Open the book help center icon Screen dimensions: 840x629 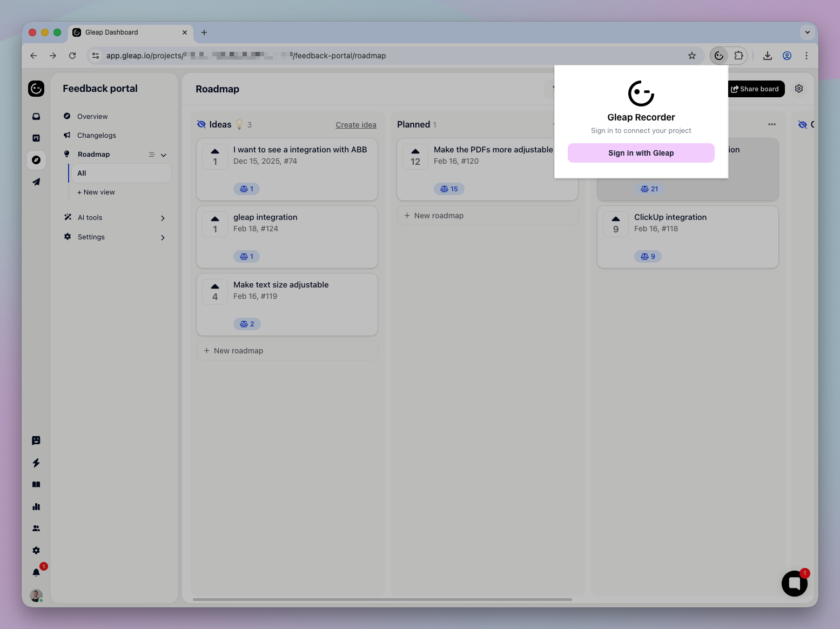[x=36, y=485]
